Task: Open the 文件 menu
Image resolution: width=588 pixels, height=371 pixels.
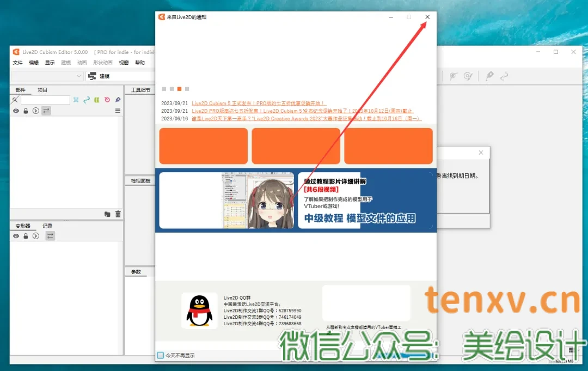Action: (x=17, y=63)
